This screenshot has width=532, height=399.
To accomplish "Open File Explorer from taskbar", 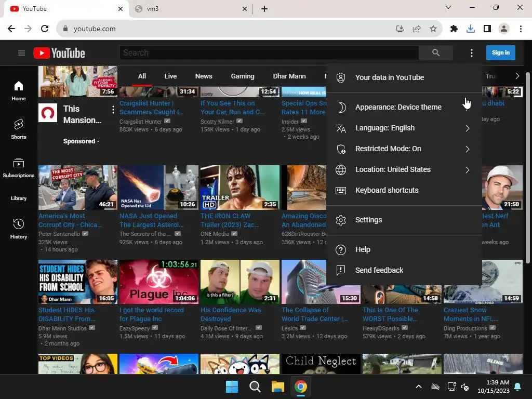I will click(277, 387).
